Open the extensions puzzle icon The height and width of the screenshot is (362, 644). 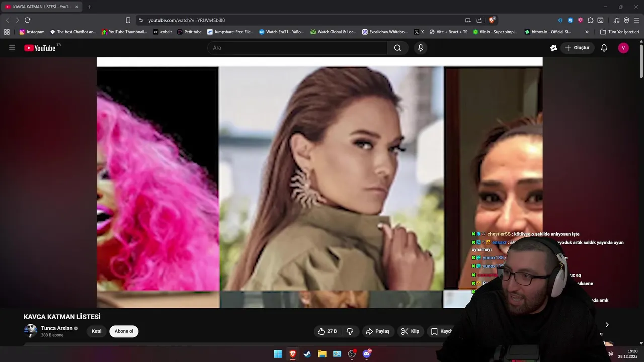click(590, 20)
